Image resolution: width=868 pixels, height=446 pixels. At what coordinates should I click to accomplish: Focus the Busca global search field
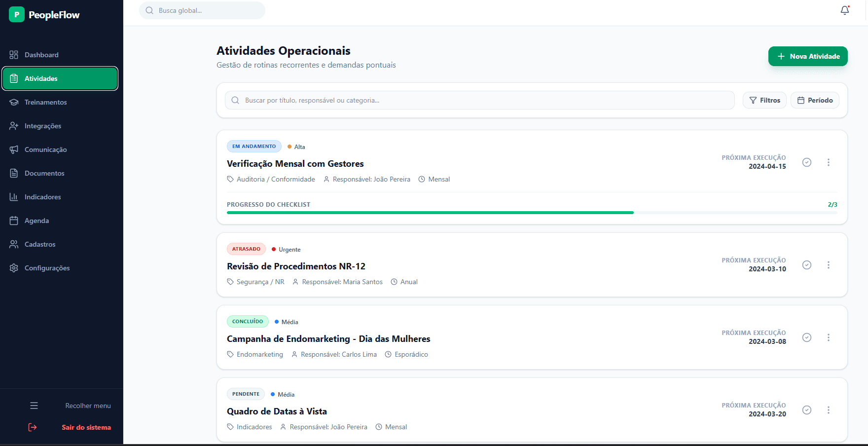(202, 10)
